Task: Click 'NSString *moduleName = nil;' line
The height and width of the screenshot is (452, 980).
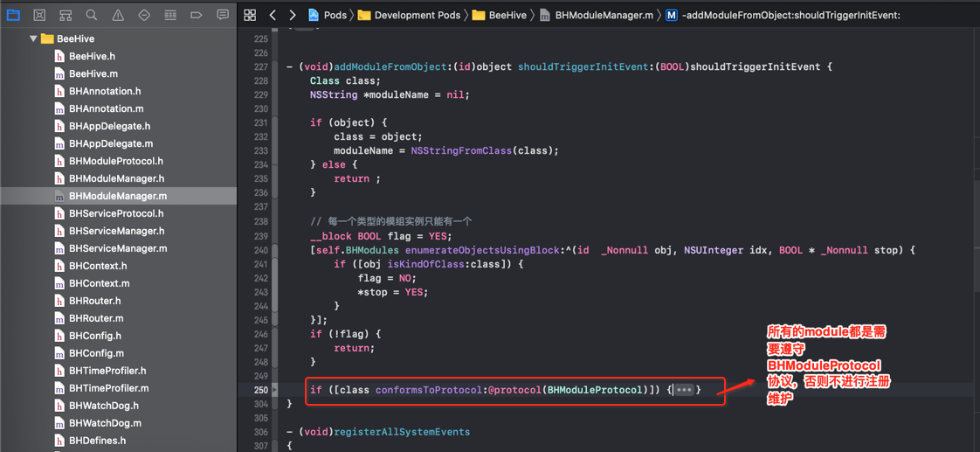Action: point(389,95)
